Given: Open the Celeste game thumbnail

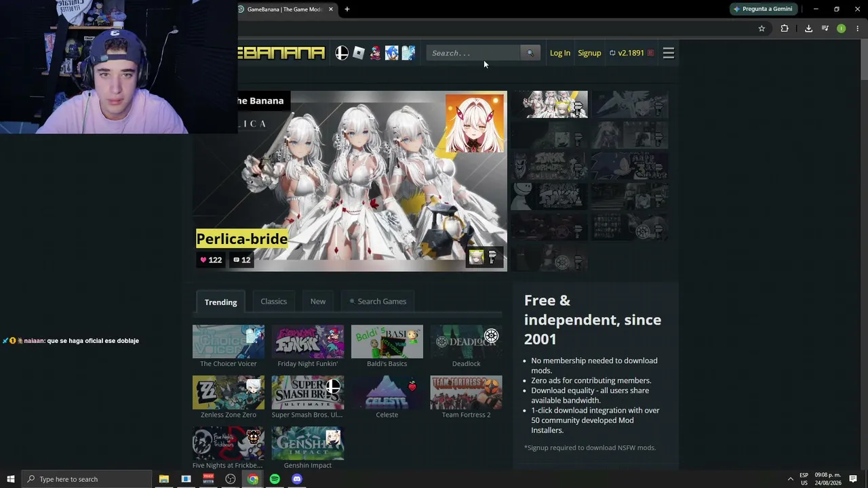Looking at the screenshot, I should coord(387,392).
